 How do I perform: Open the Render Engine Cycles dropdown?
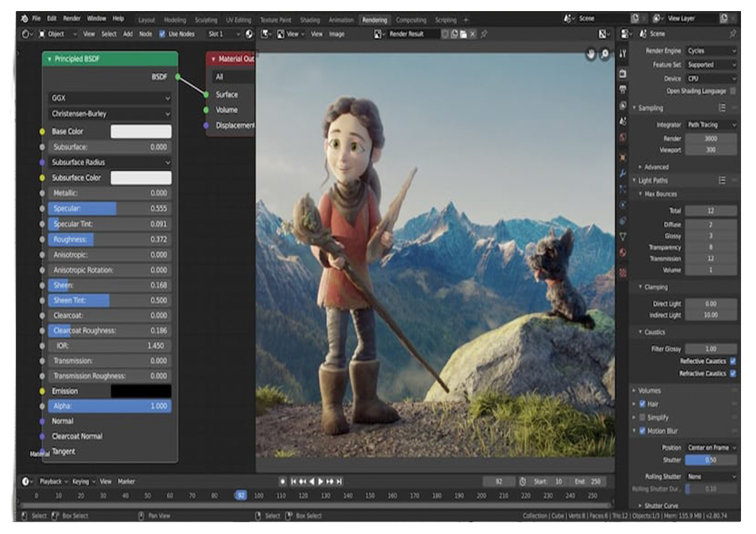pyautogui.click(x=711, y=50)
